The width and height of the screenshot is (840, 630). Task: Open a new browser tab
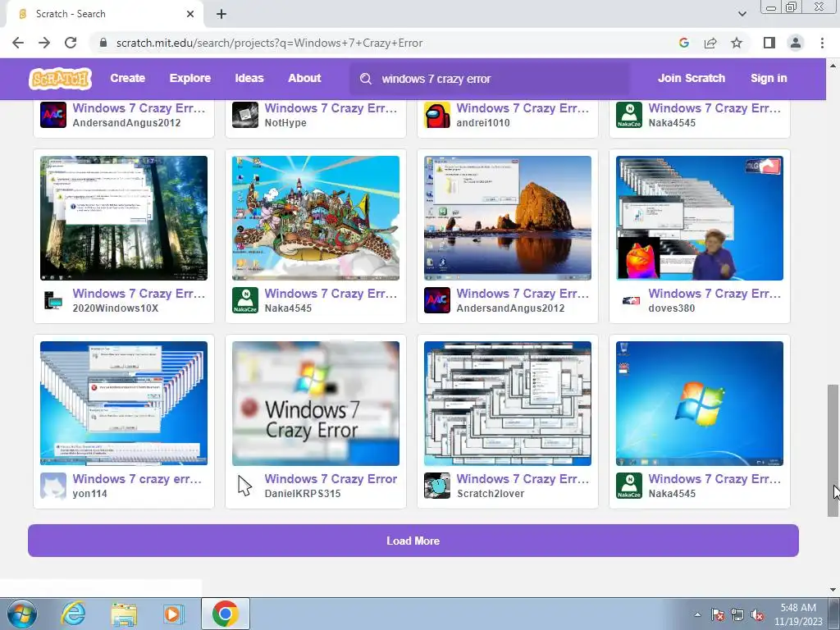(x=221, y=14)
